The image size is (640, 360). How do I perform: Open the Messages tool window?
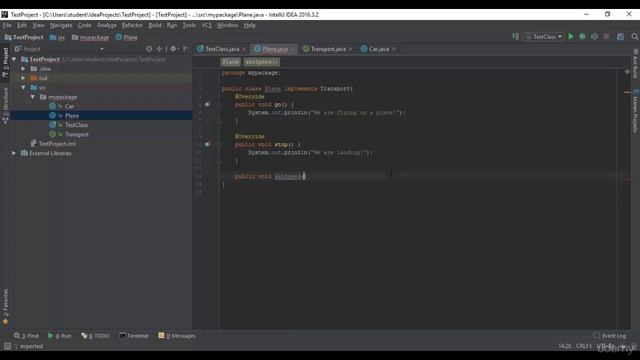tap(177, 336)
